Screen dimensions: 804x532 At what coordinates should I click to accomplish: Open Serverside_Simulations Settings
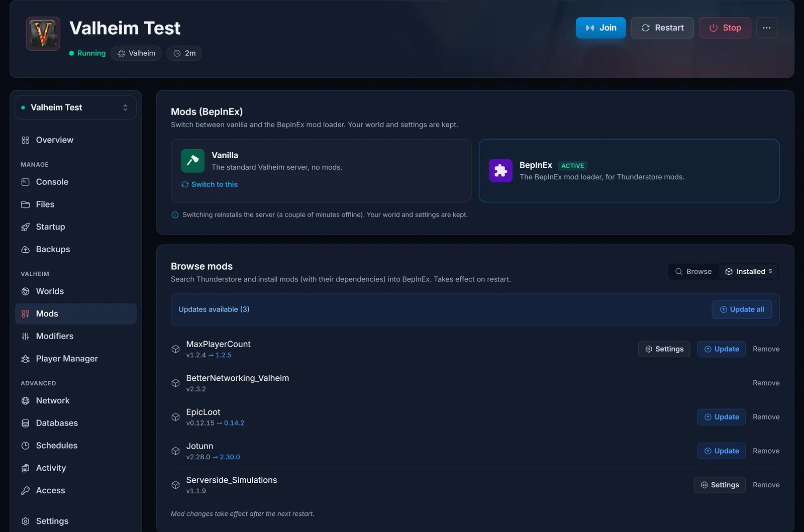click(720, 485)
